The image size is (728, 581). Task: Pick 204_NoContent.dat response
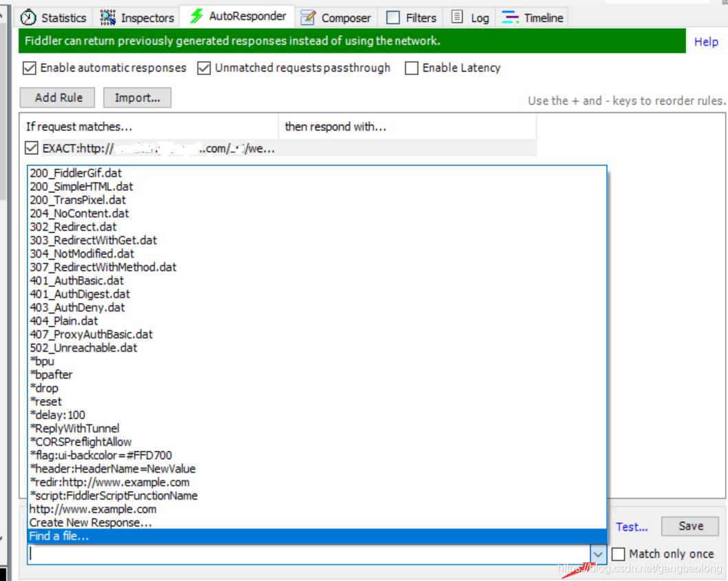click(317, 213)
